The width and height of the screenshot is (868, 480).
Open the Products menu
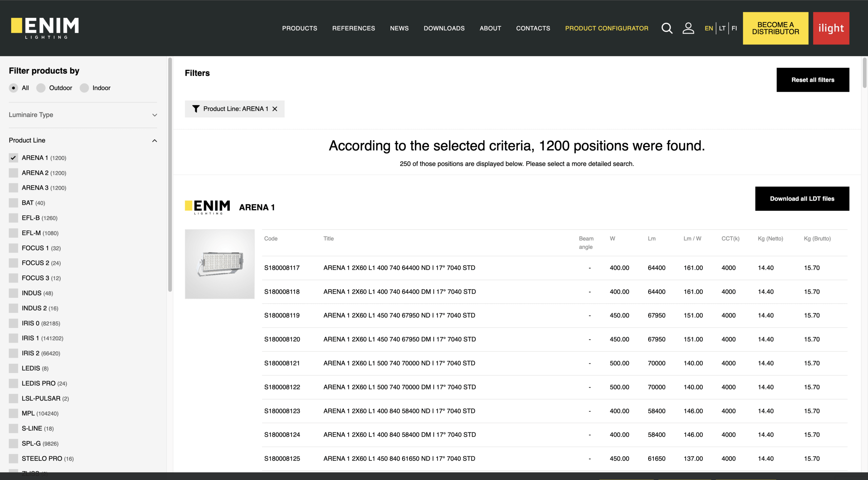pyautogui.click(x=299, y=28)
